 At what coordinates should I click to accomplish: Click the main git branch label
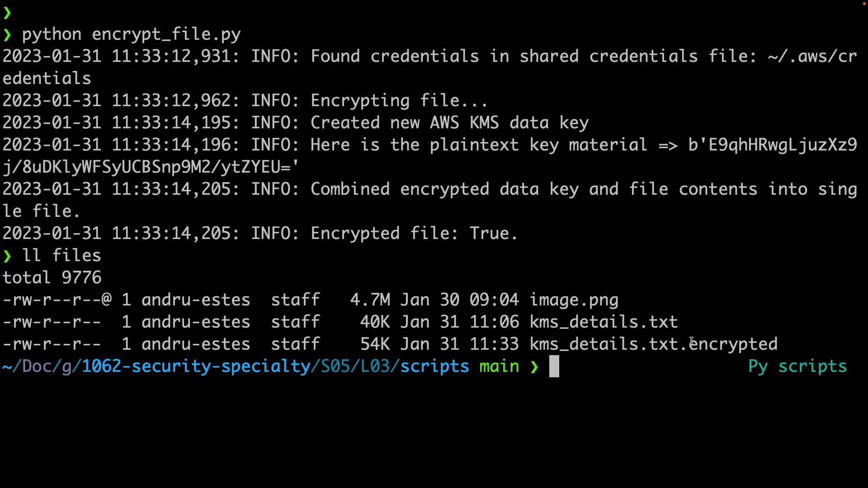[x=499, y=366]
